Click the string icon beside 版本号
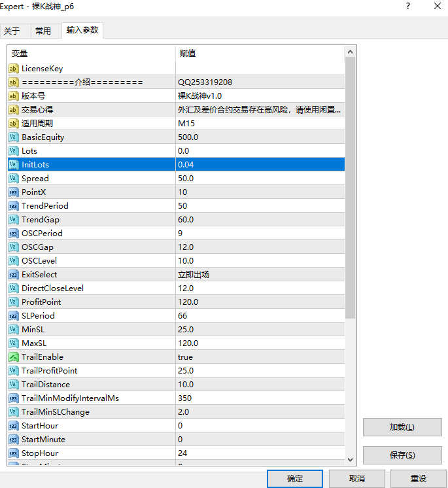 (x=13, y=96)
